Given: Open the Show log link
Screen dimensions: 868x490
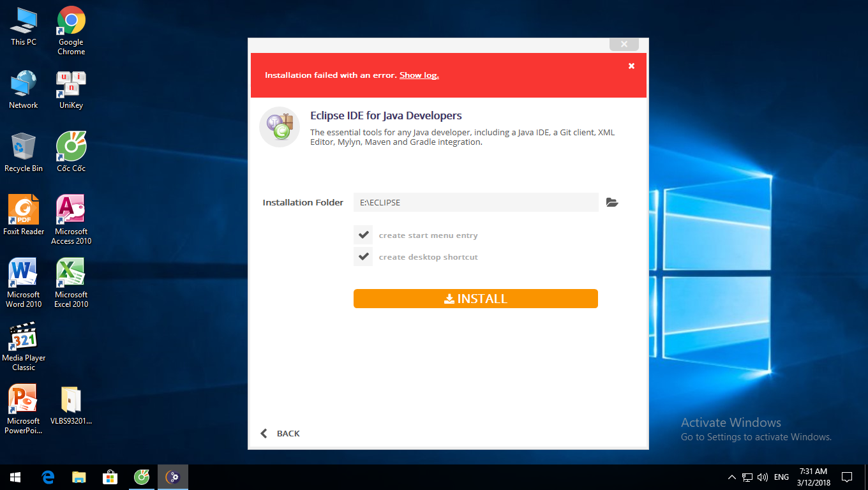Looking at the screenshot, I should [419, 75].
